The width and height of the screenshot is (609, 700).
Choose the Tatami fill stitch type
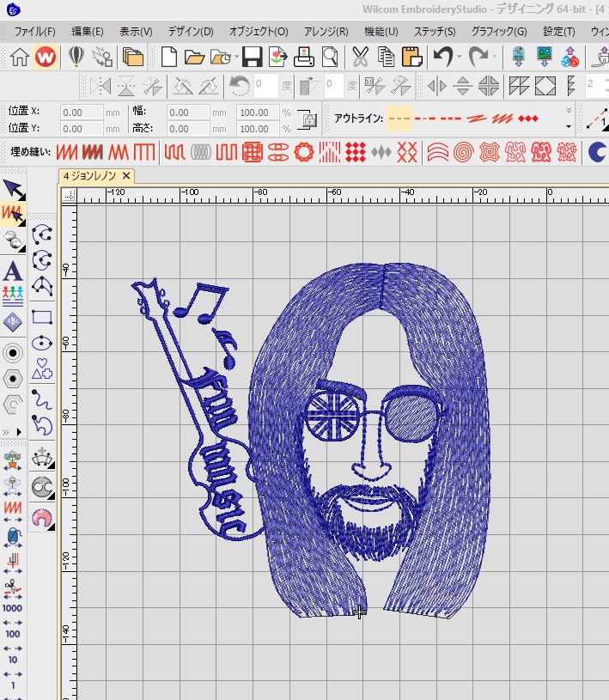93,152
